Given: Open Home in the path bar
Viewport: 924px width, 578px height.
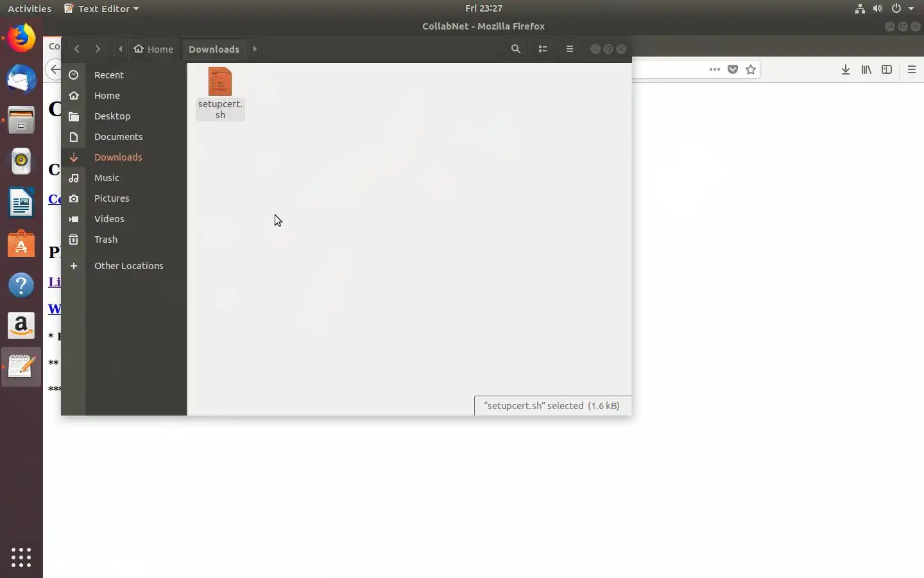Looking at the screenshot, I should point(153,49).
